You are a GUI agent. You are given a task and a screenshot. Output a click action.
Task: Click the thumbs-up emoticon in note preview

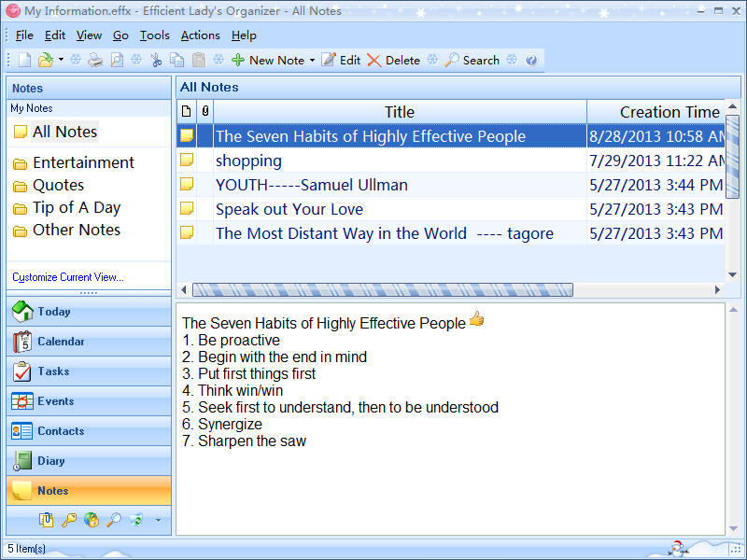coord(476,318)
